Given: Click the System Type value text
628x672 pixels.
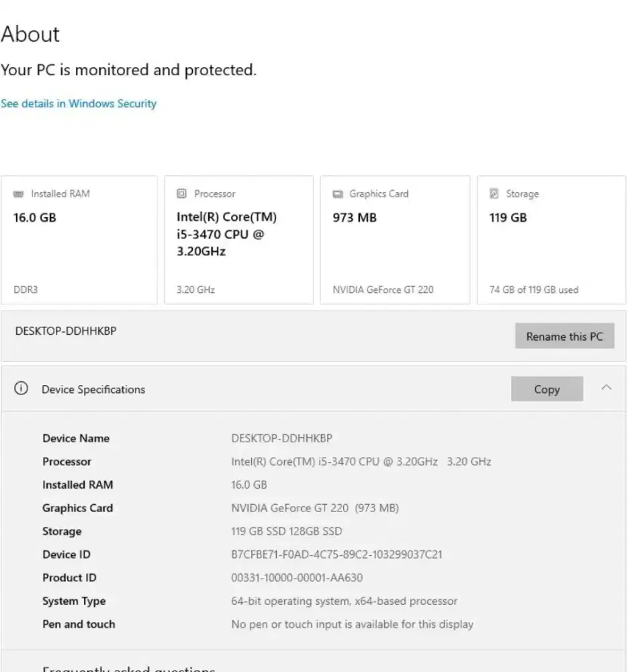Looking at the screenshot, I should 344,601.
